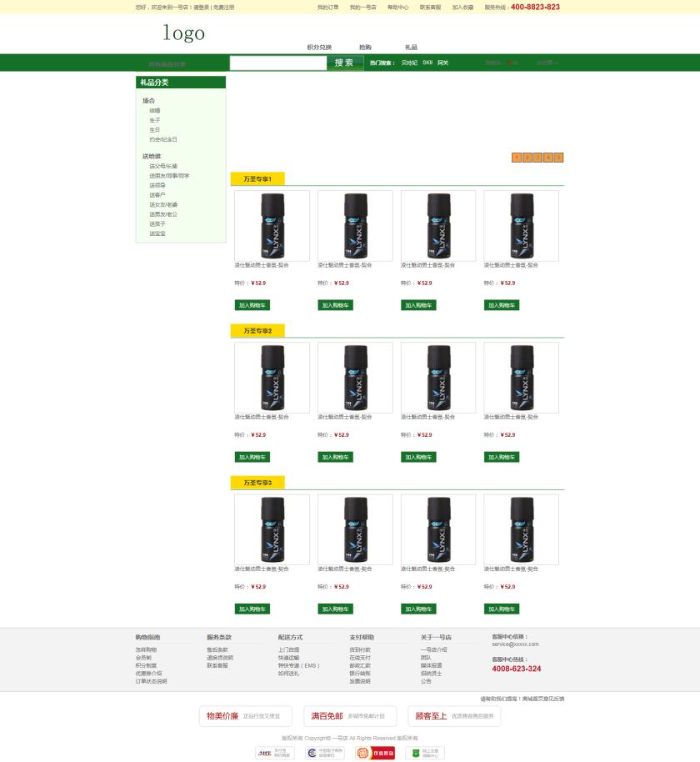Select 约会/纪念日 in the sidebar

pos(163,139)
